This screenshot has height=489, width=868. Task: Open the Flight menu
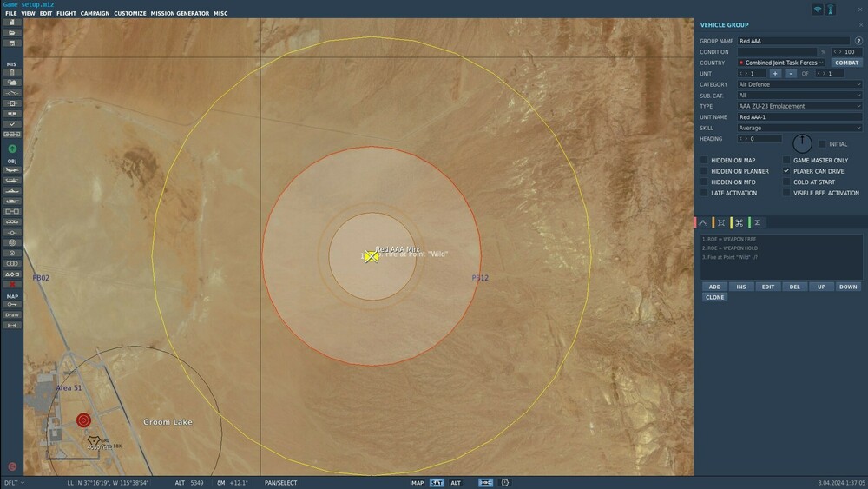point(67,13)
